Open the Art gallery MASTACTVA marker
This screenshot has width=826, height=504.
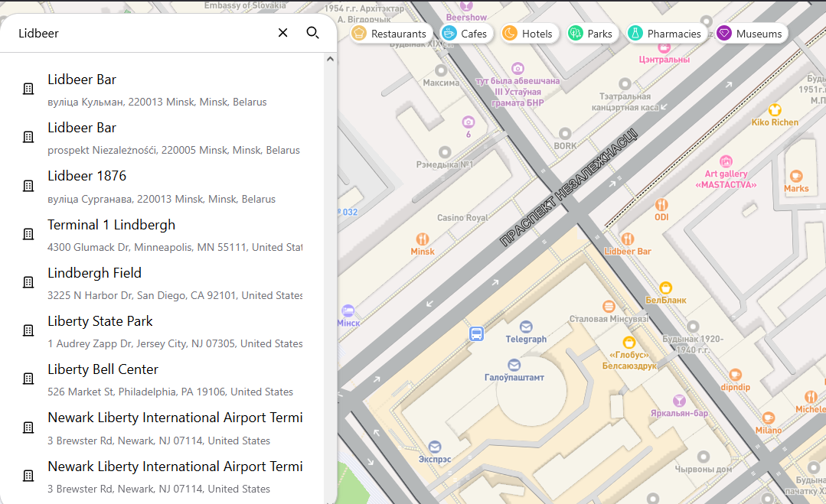pos(726,161)
